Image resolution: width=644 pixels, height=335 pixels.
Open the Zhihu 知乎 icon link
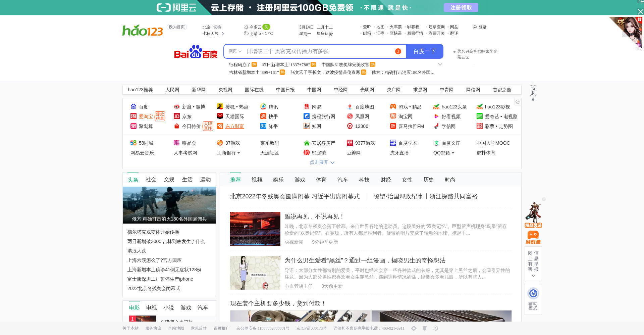tap(263, 126)
